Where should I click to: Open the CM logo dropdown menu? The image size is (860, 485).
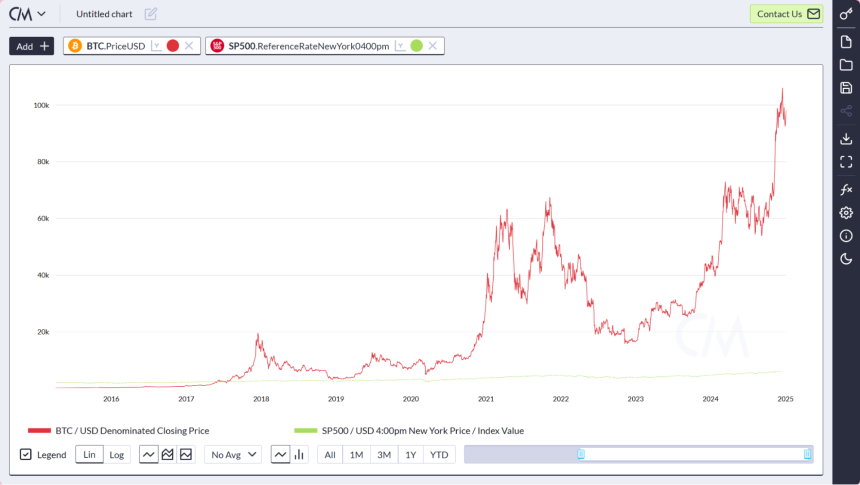click(x=27, y=14)
